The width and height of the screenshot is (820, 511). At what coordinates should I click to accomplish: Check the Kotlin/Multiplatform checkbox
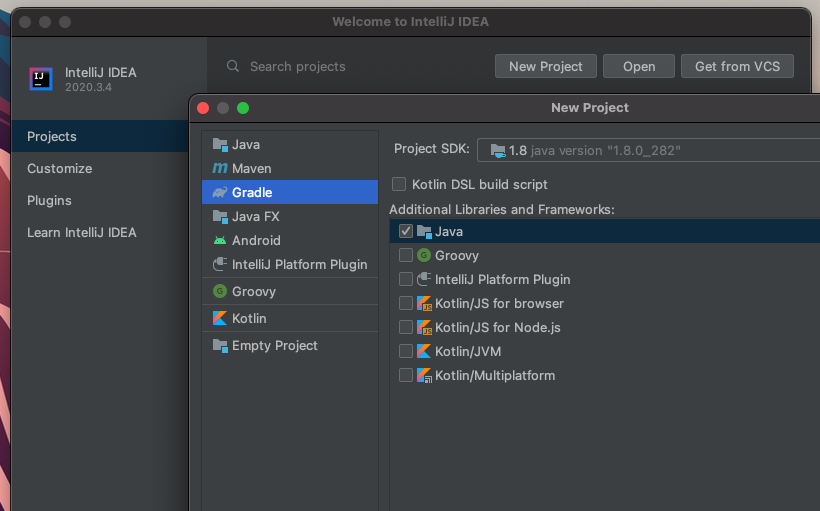[x=406, y=375]
